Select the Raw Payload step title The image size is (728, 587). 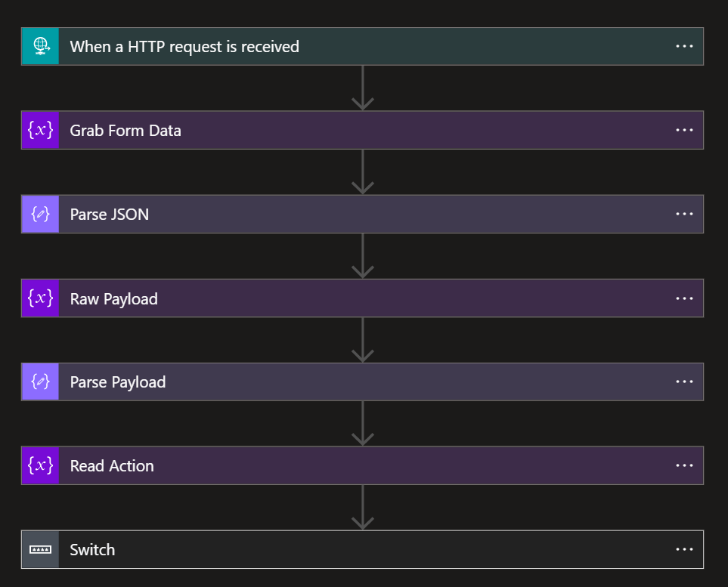[114, 299]
